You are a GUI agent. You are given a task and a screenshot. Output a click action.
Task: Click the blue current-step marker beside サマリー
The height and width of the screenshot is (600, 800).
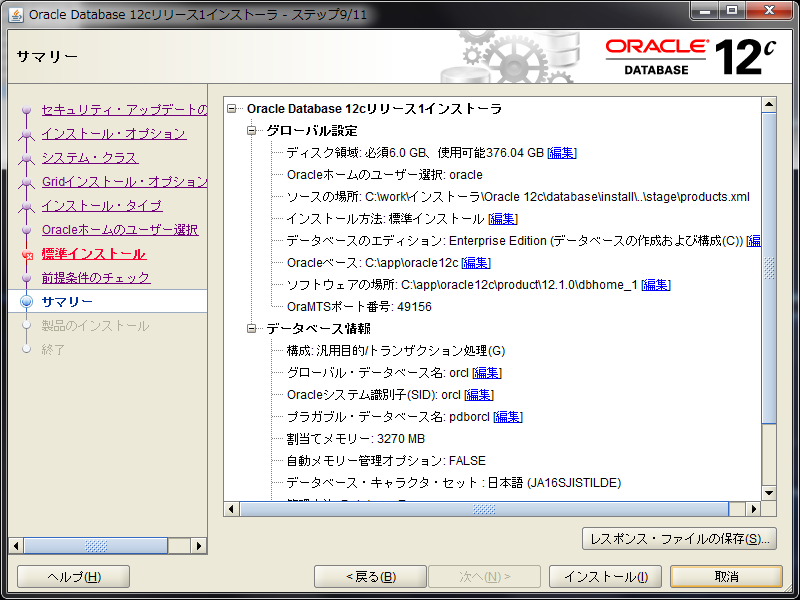tap(27, 302)
